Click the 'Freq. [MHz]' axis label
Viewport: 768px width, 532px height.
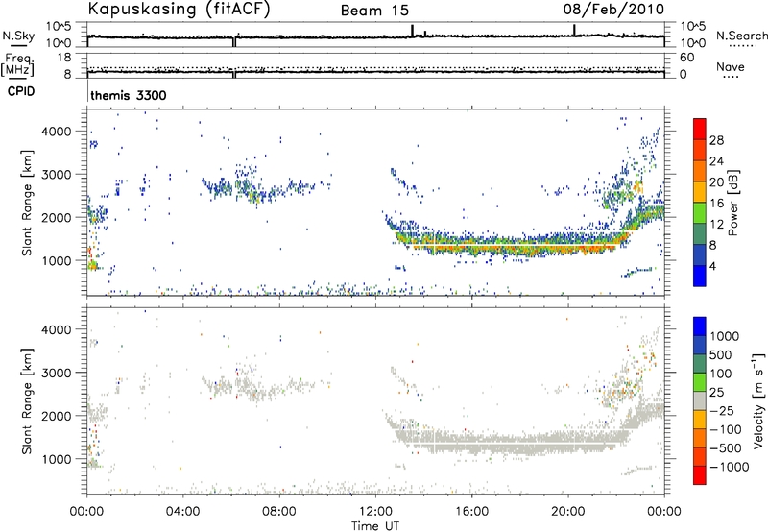point(17,64)
